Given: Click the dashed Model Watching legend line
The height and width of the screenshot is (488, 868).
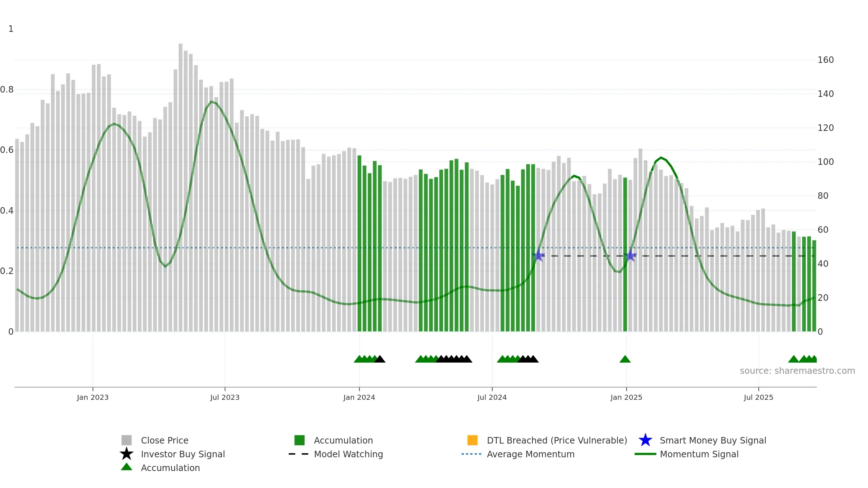Looking at the screenshot, I should (299, 454).
